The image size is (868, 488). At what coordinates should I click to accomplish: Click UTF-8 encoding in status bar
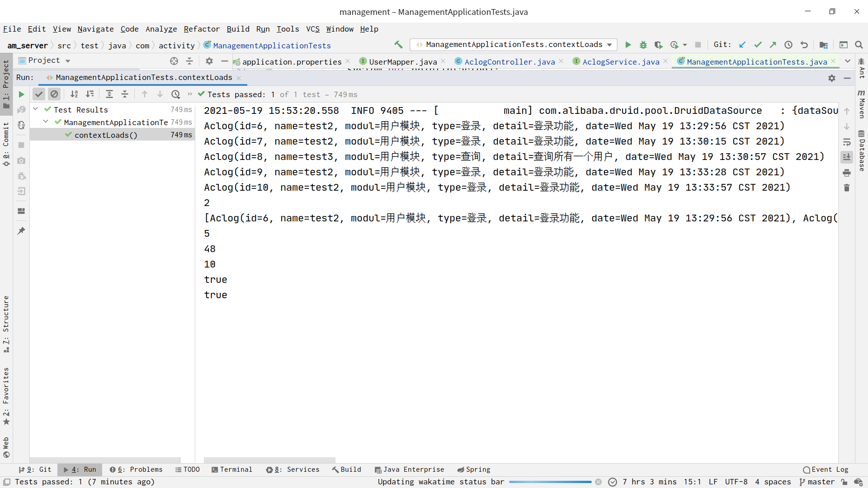click(736, 482)
